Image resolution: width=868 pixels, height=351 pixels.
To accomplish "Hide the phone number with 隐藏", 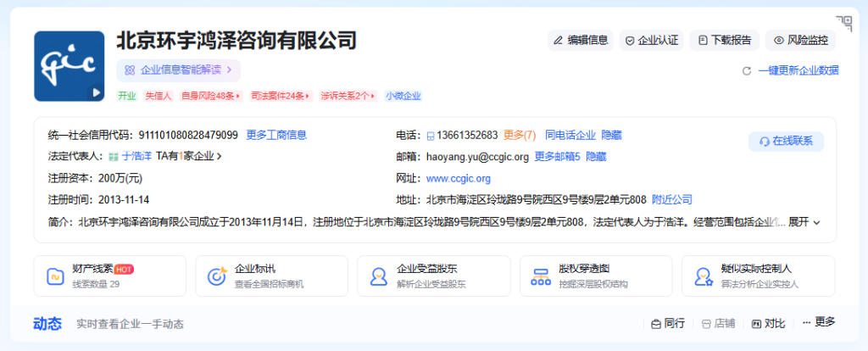I will pyautogui.click(x=612, y=135).
